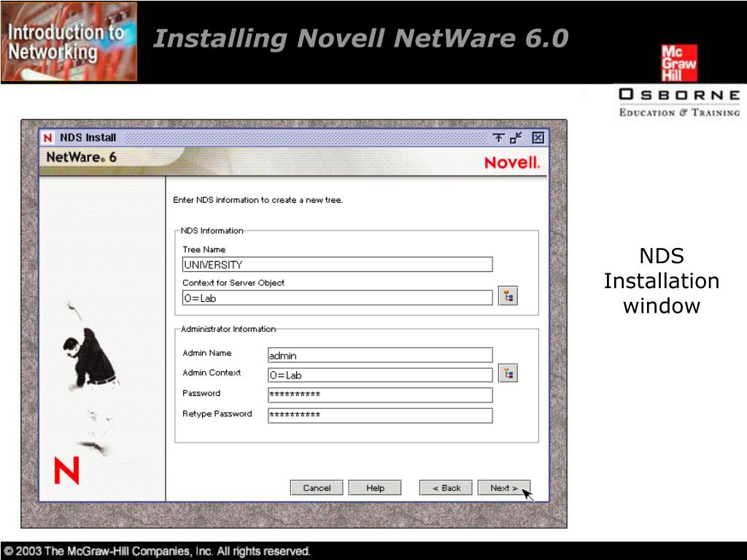Image resolution: width=747 pixels, height=560 pixels.
Task: Click the large red N logo in sidebar
Action: [x=66, y=470]
